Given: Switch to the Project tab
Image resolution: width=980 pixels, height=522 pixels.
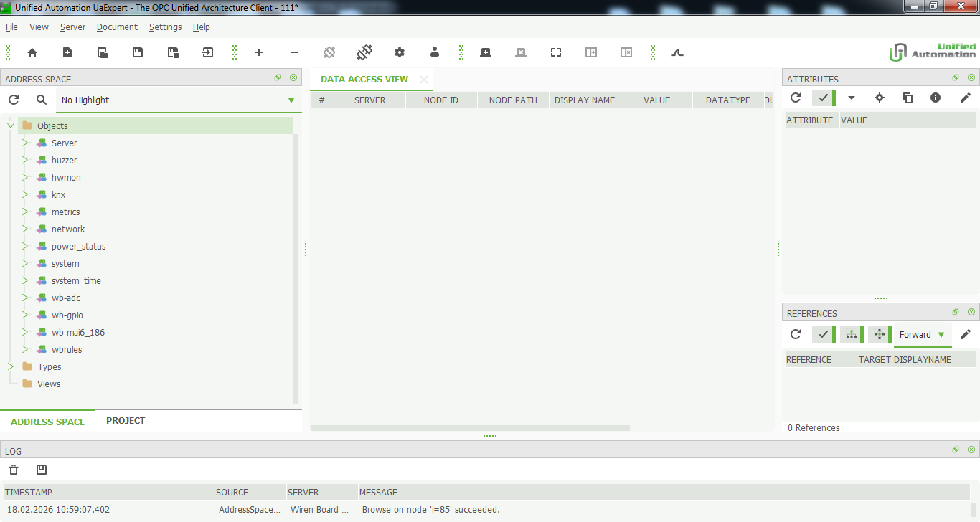Looking at the screenshot, I should point(126,421).
